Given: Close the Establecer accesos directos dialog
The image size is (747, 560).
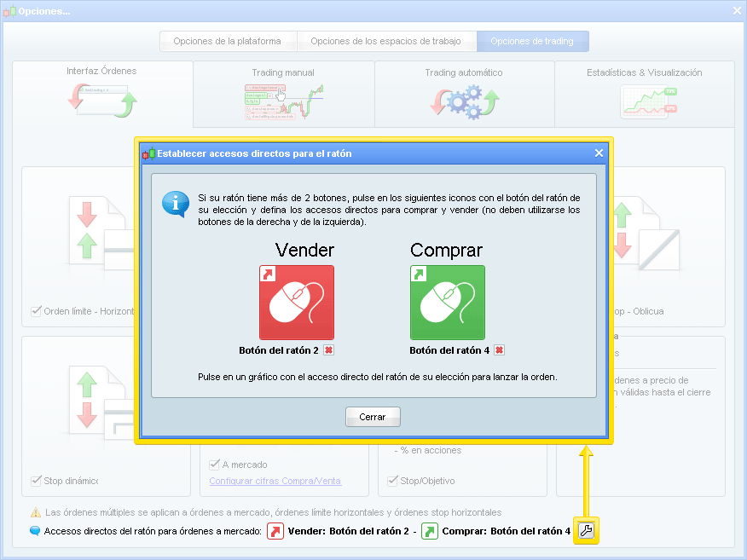Looking at the screenshot, I should (x=599, y=153).
